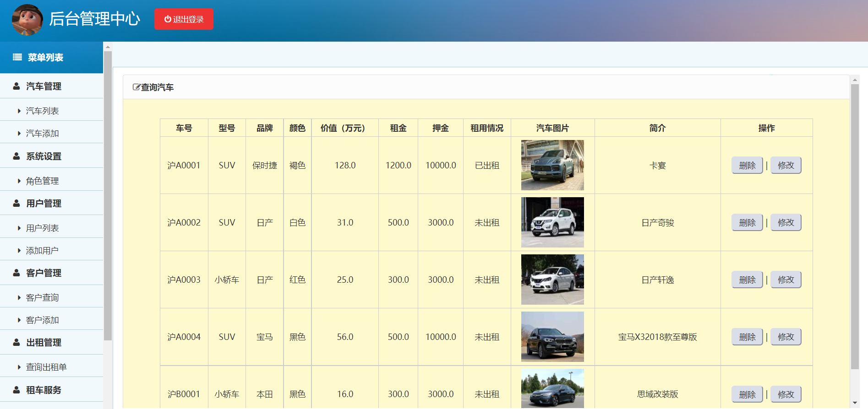This screenshot has height=409, width=868.
Task: Edit car 沪B0001 with 修改 button
Action: pyautogui.click(x=786, y=394)
